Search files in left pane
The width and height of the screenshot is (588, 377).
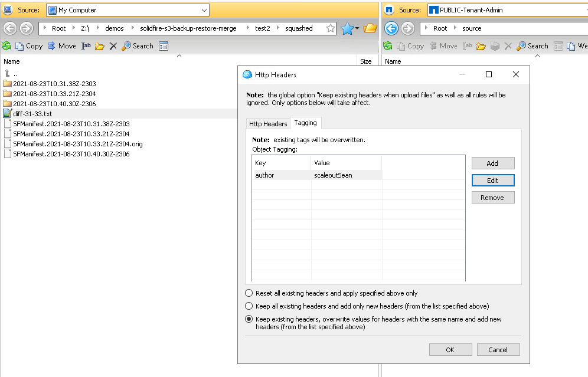[138, 45]
